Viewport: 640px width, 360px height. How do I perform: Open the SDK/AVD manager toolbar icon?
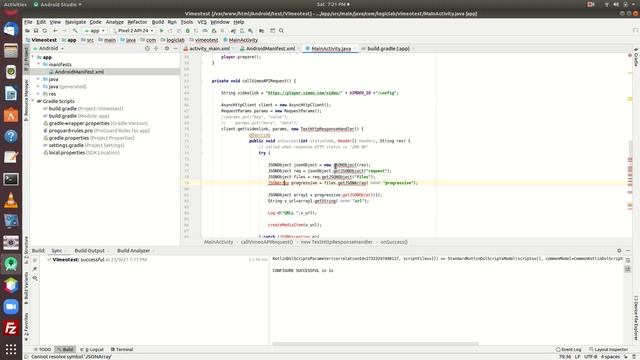click(242, 31)
